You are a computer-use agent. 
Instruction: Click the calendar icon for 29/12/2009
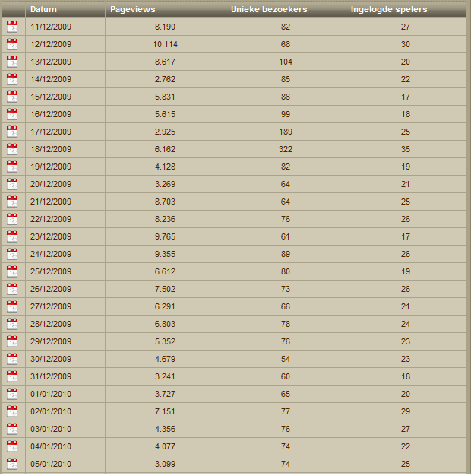12,341
